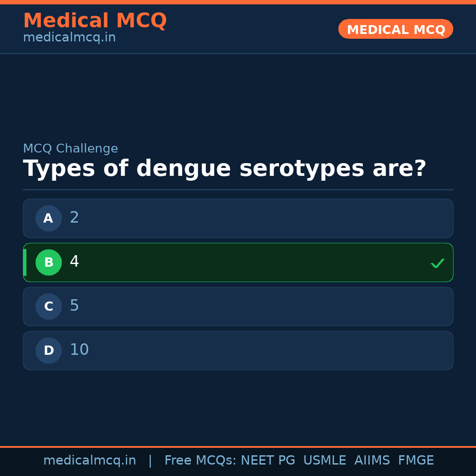
Task: Select AIIMS in the footer
Action: pos(372,461)
